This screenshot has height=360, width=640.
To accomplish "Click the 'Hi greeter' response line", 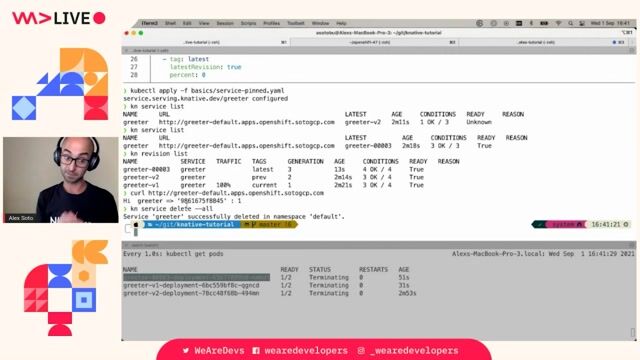I will pos(182,201).
